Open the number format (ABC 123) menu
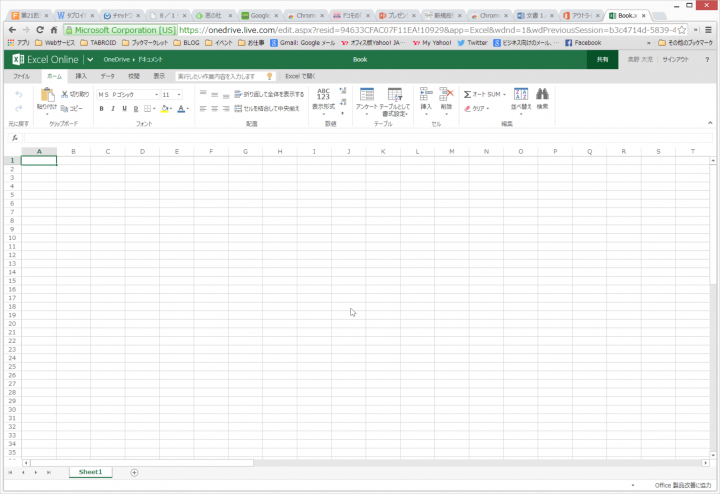720x494 pixels. (323, 100)
